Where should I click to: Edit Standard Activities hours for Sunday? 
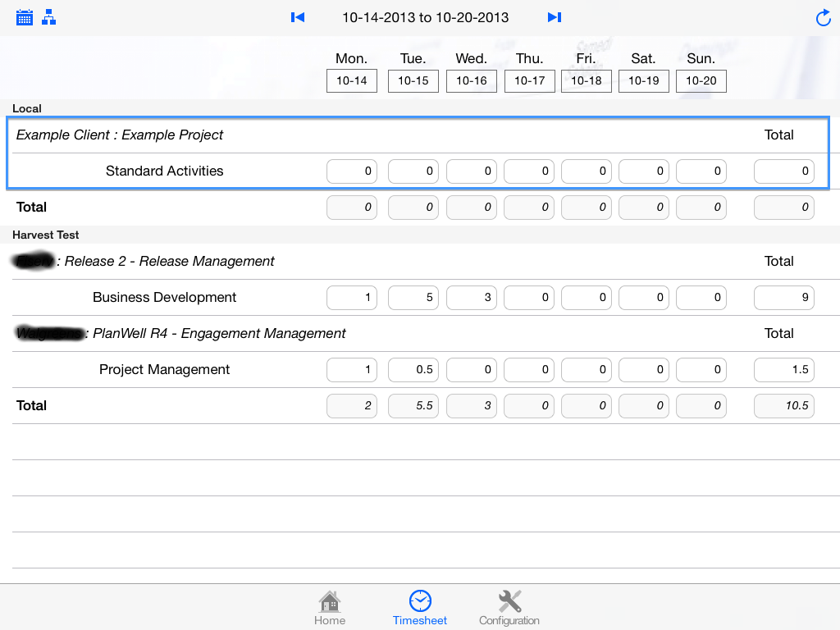[x=701, y=171]
